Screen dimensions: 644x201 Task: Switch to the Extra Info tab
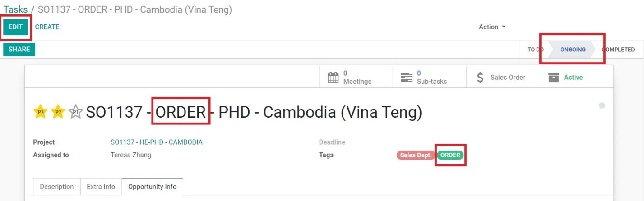point(101,187)
